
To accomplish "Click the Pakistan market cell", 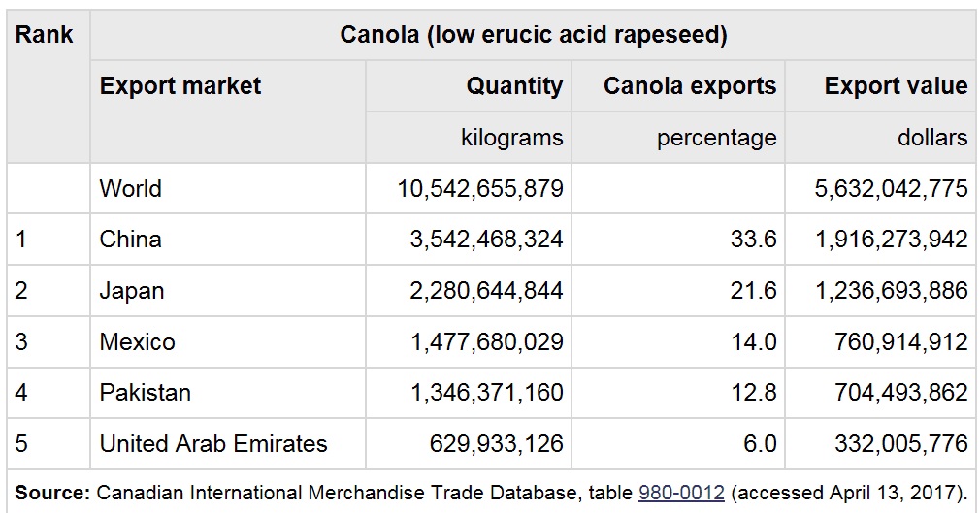I will (x=145, y=392).
